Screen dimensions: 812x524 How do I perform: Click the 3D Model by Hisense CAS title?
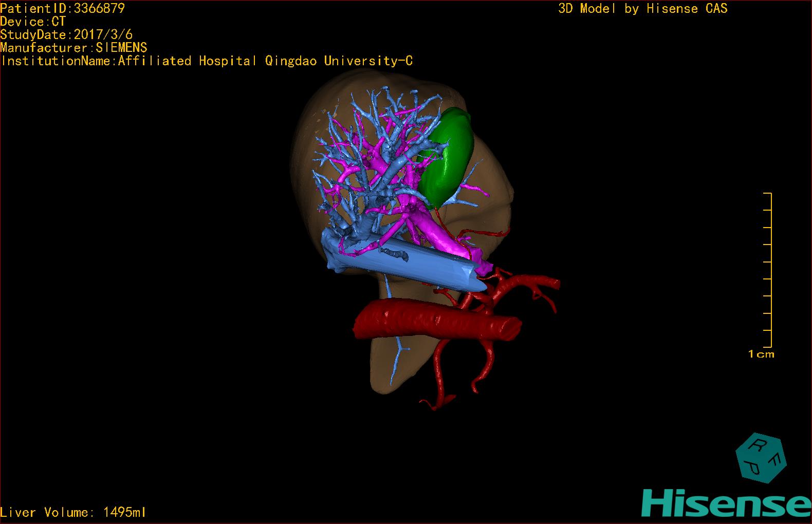pos(642,9)
